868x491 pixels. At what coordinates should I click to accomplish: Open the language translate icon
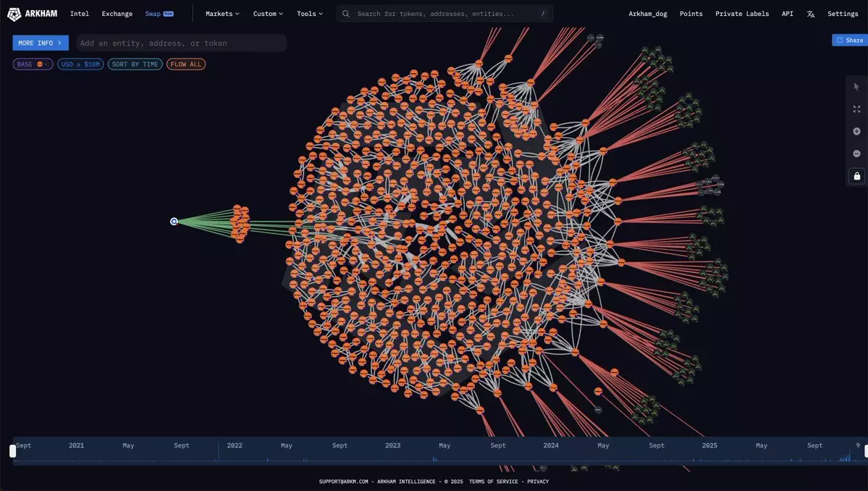point(811,14)
